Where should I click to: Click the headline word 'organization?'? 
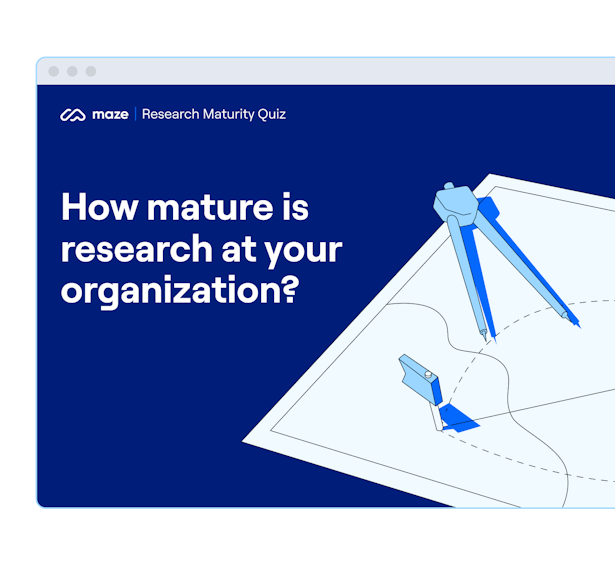coord(180,291)
